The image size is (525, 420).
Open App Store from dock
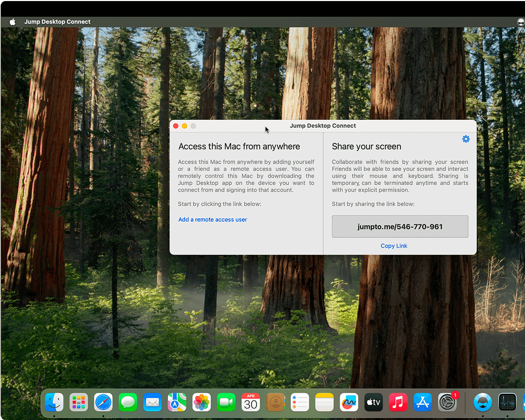click(422, 402)
